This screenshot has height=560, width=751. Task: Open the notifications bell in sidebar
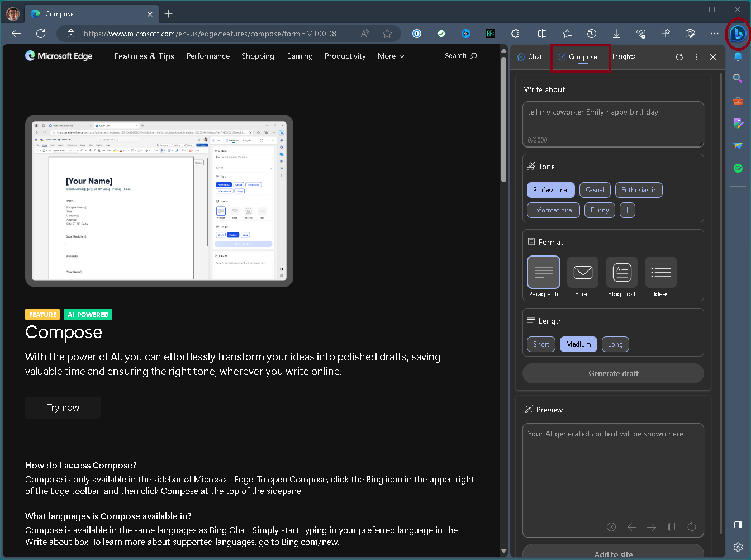738,57
